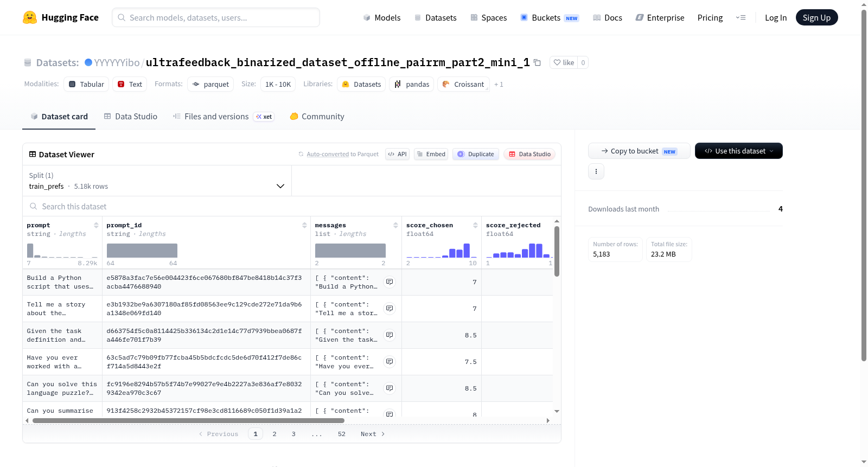Select the Tabular modality tag
The image size is (868, 467).
coord(86,84)
